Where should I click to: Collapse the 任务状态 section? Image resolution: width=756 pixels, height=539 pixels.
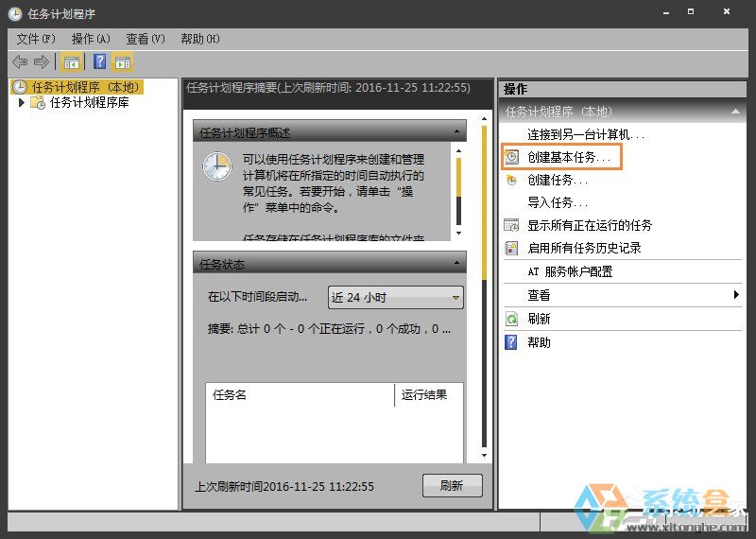tap(456, 263)
